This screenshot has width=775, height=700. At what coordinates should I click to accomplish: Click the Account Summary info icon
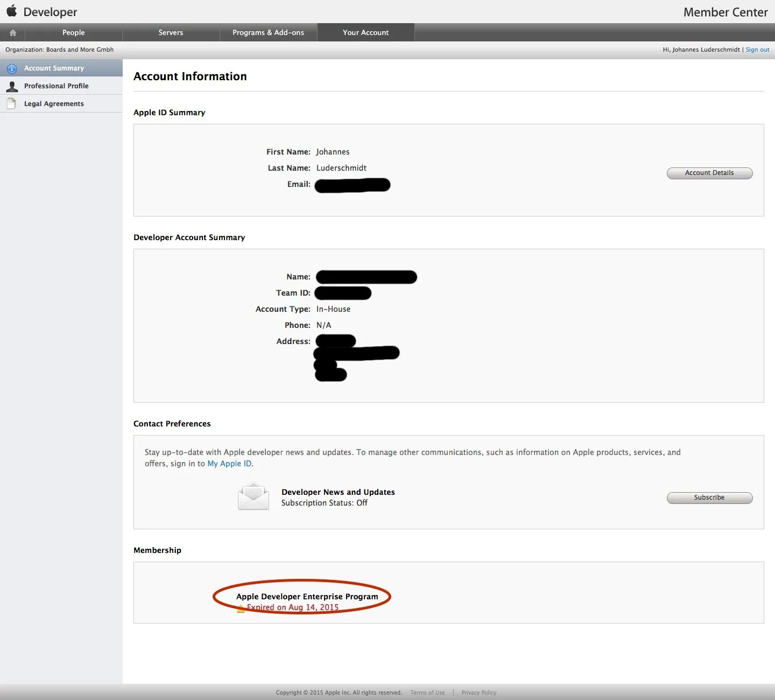12,68
